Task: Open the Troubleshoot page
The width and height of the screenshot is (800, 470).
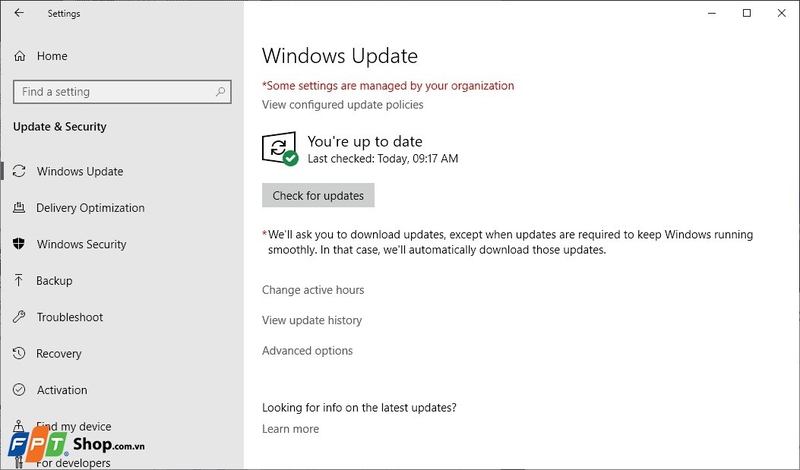Action: [x=69, y=317]
